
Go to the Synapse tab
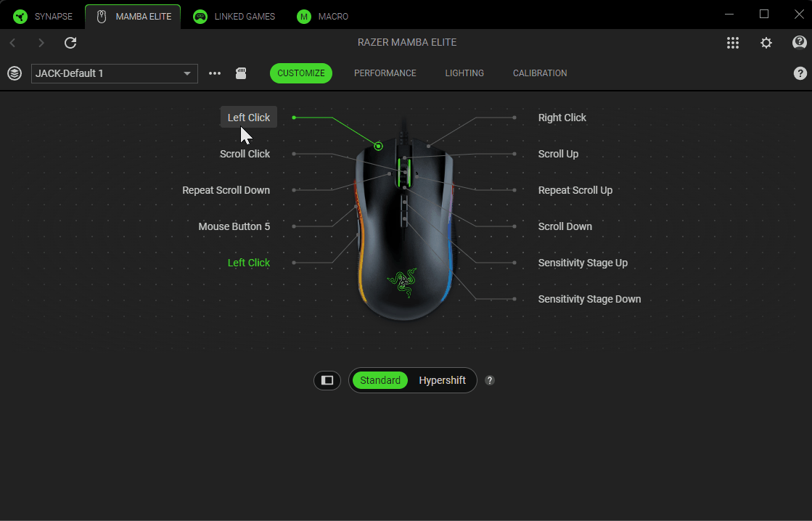pyautogui.click(x=44, y=16)
